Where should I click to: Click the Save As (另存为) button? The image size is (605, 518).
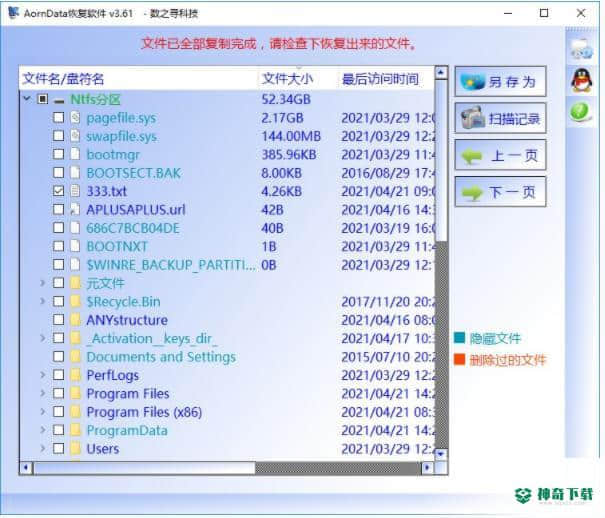coord(500,81)
